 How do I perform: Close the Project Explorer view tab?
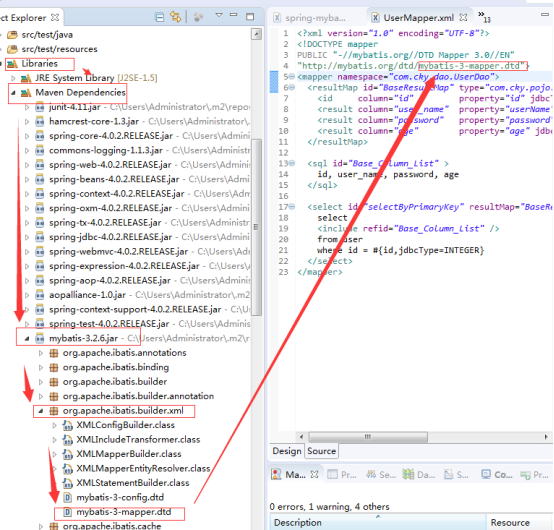pyautogui.click(x=55, y=17)
